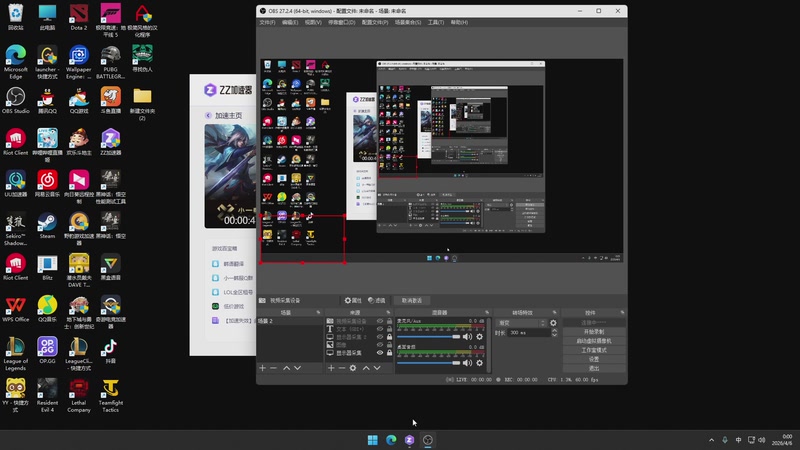Open Wallpaper Engine desktop shortcut

click(x=79, y=62)
